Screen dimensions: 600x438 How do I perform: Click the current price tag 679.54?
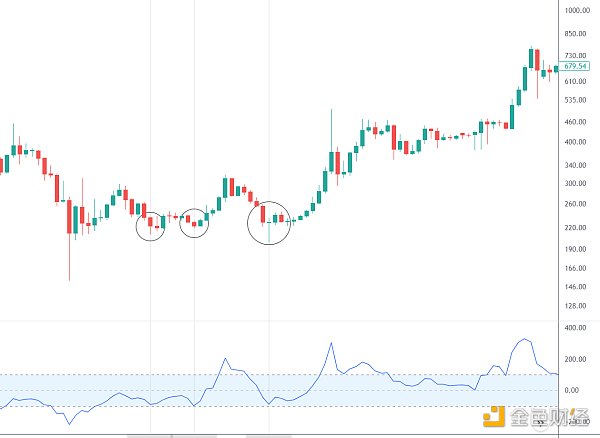point(574,66)
